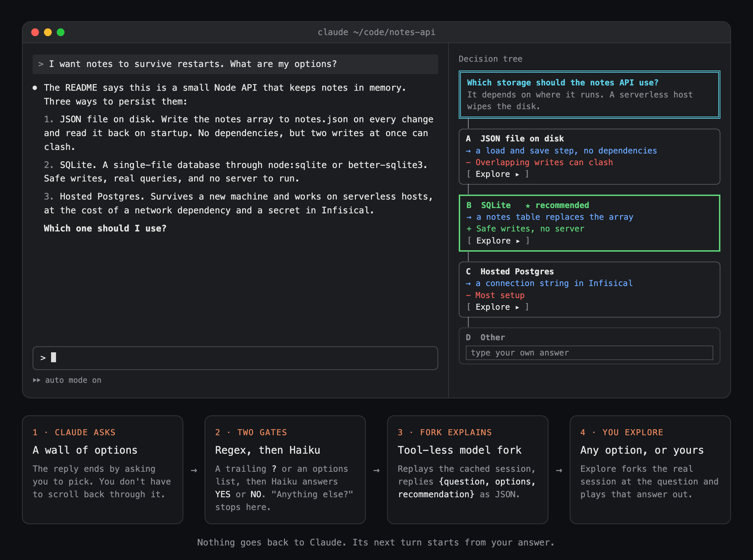Open the '4 · YOU EXPLORE' card
Screen dimensions: 753x560
click(x=650, y=470)
